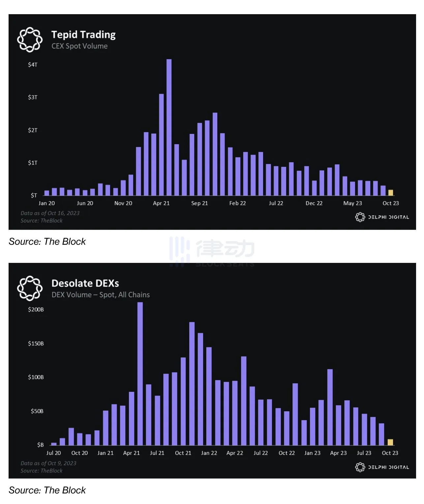This screenshot has height=504, width=424.
Task: Click the $200B y-axis label
Action: click(36, 309)
